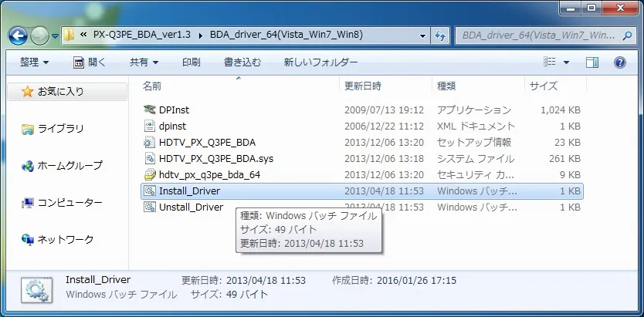Click the Unstall_Driver batch file icon

(150, 207)
